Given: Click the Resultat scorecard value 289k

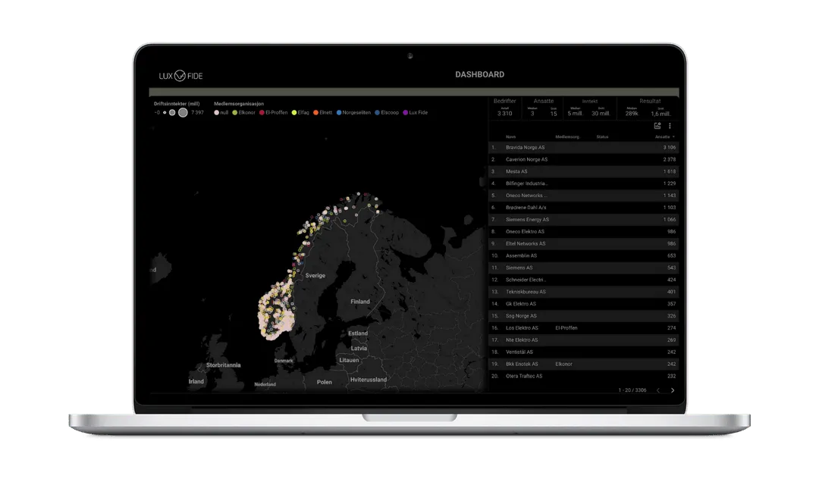Looking at the screenshot, I should pyautogui.click(x=632, y=114).
